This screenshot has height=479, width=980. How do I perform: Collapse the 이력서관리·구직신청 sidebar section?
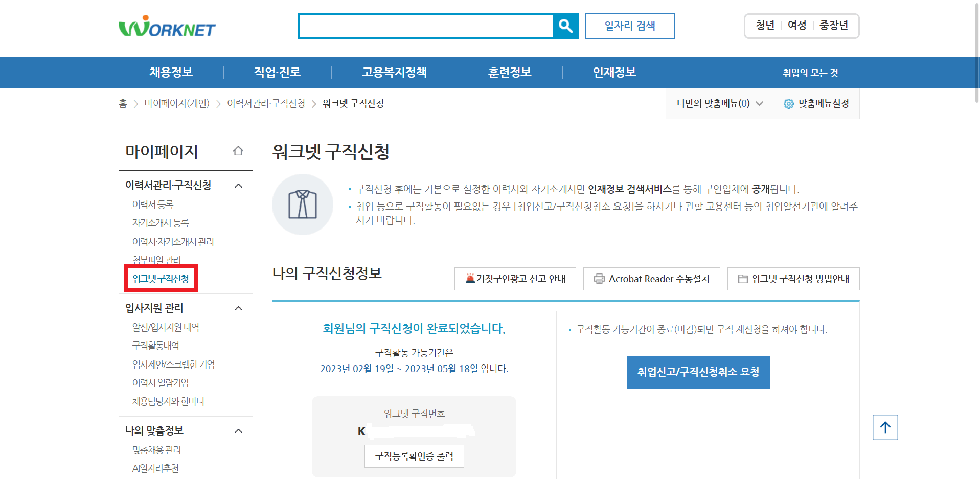(x=238, y=186)
